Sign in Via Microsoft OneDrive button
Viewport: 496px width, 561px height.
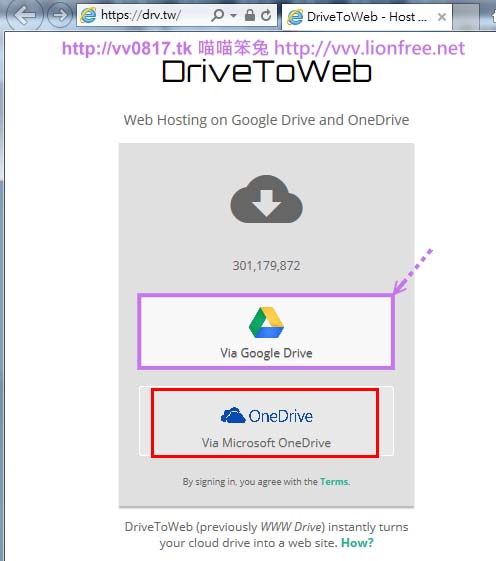(266, 421)
